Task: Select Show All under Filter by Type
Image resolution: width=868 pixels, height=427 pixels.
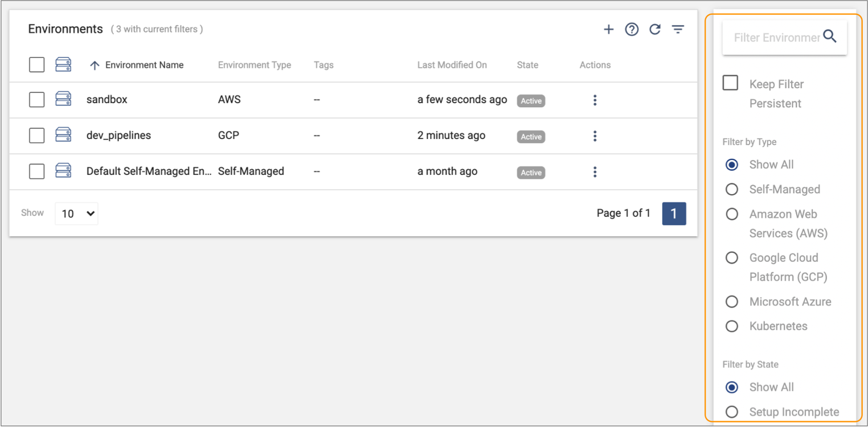Action: [x=732, y=165]
